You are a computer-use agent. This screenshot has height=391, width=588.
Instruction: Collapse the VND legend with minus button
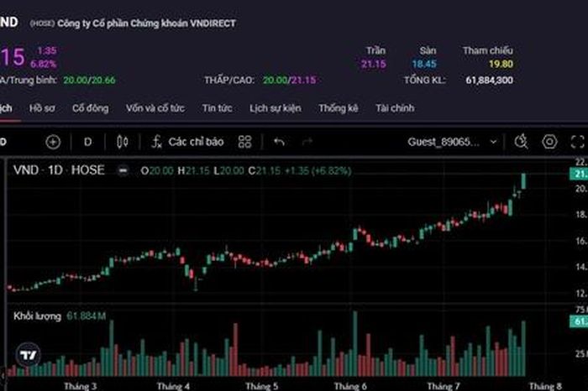point(123,171)
